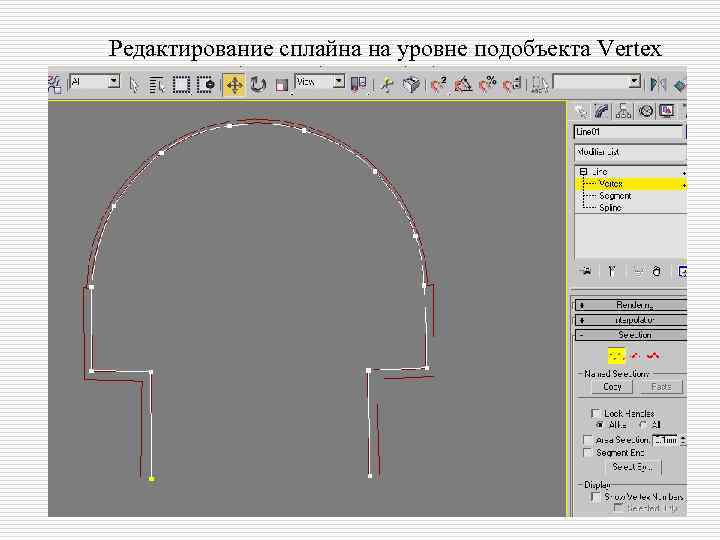Open Edit Named Selection Sets icon
Image resolution: width=720 pixels, height=540 pixels.
click(x=540, y=85)
